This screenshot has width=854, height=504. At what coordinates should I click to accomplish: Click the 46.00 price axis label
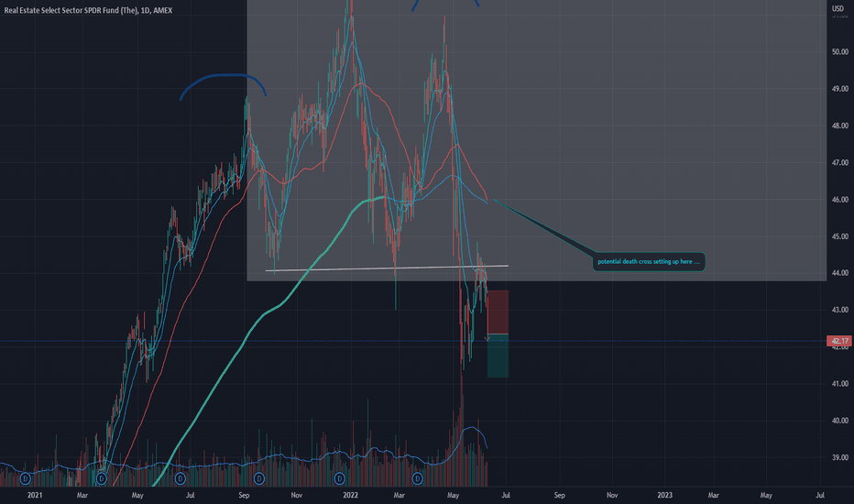click(x=840, y=200)
